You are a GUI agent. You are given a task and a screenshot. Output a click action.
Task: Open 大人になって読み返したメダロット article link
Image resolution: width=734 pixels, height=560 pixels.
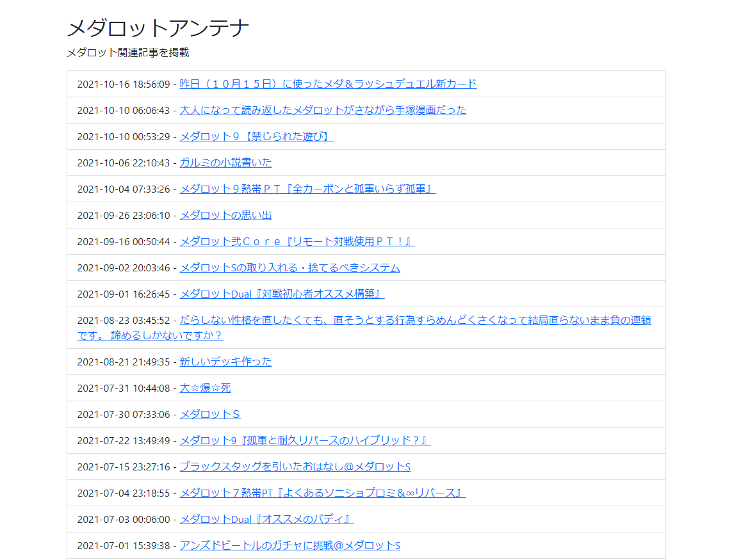323,110
